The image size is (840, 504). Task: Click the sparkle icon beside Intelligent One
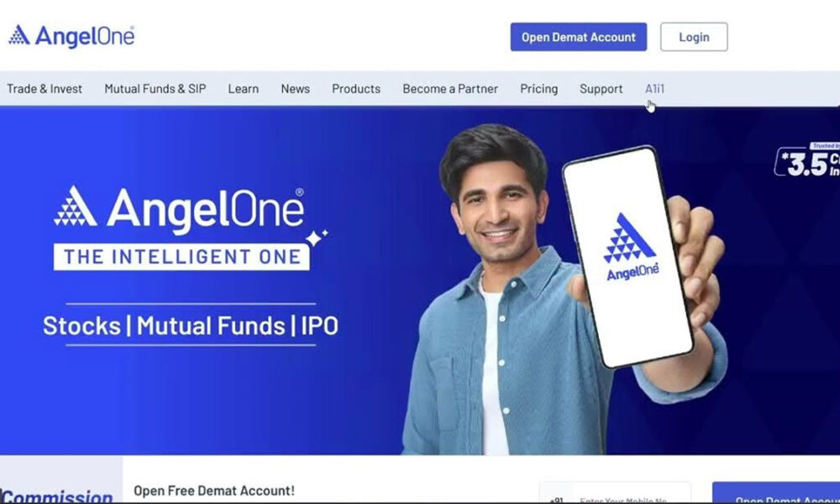[316, 237]
